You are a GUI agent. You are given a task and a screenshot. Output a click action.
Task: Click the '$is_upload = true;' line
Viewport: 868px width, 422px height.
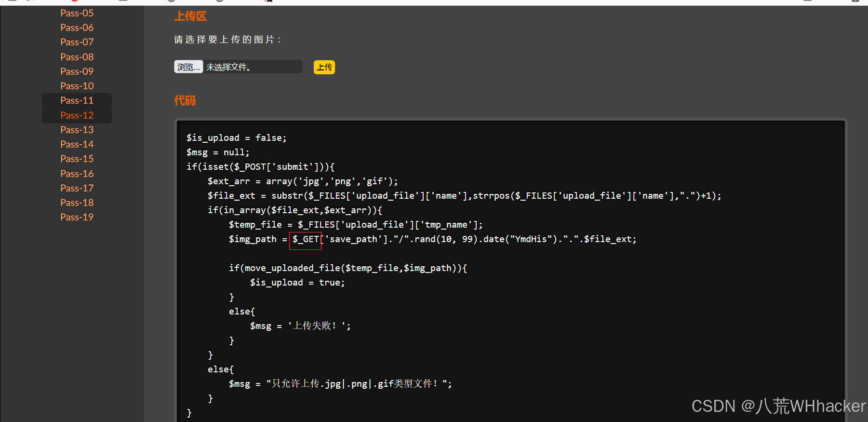(297, 283)
